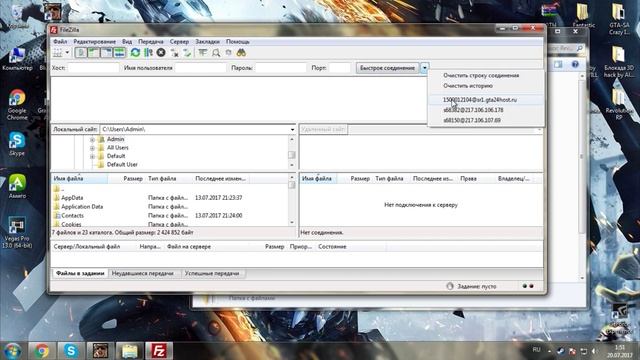Open the Site Manager icon in FileZilla toolbar
The height and width of the screenshot is (360, 640).
click(x=58, y=53)
